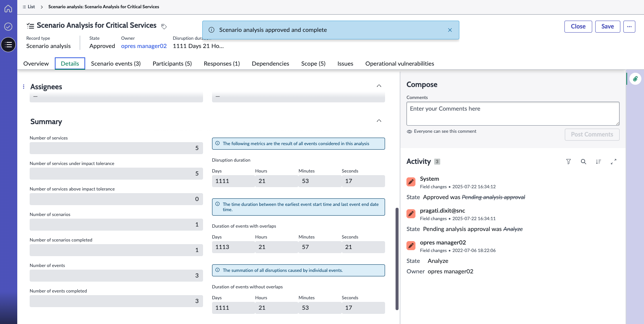
Task: Open the Participants (5) tab
Action: click(172, 63)
